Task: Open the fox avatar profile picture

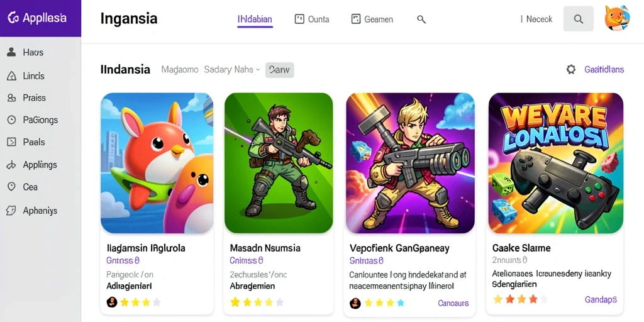Action: pyautogui.click(x=617, y=18)
